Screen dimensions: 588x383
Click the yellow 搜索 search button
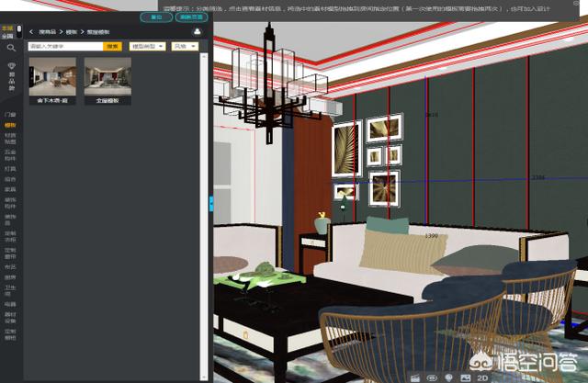pos(112,45)
